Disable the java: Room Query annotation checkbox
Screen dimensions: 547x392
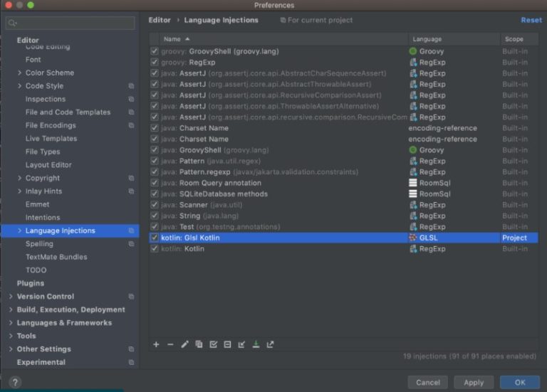pyautogui.click(x=155, y=183)
